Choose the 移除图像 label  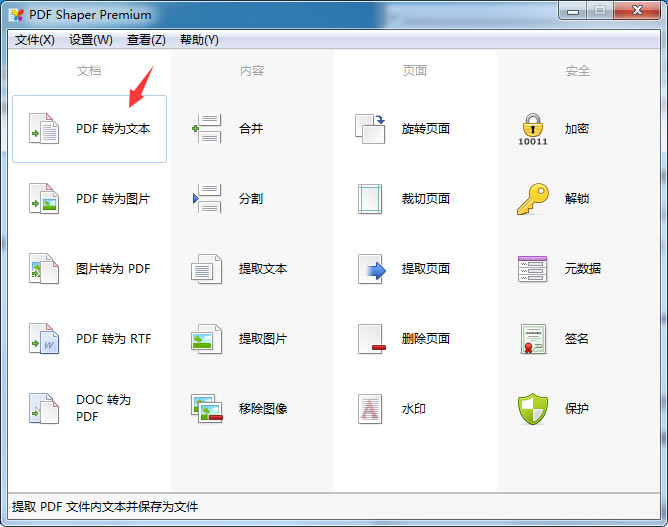[263, 409]
